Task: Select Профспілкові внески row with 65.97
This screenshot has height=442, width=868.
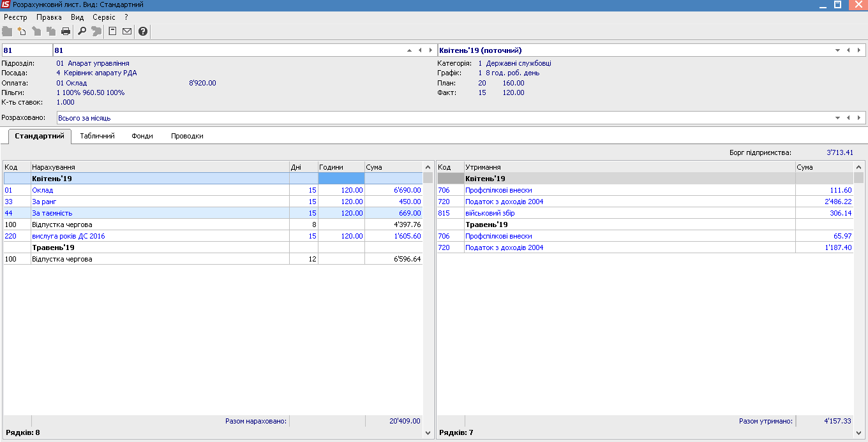Action: point(645,236)
